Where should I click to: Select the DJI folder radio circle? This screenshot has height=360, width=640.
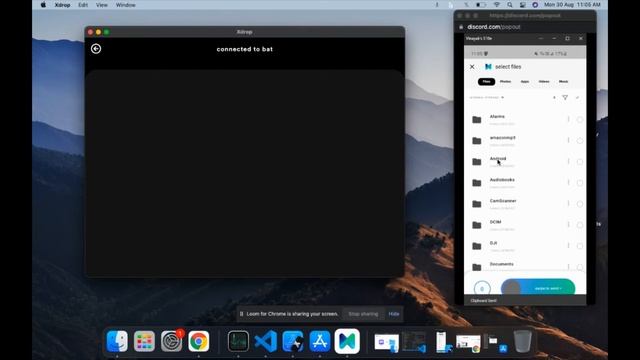[x=580, y=246]
